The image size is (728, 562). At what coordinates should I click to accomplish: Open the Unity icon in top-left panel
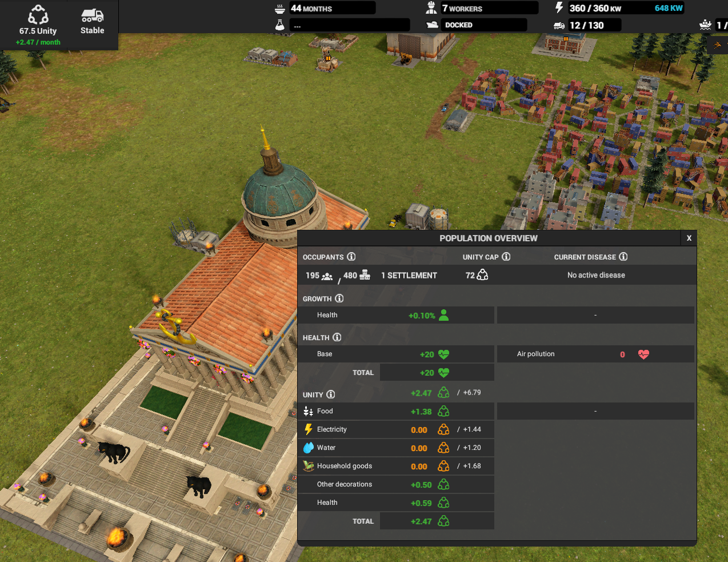click(x=38, y=14)
